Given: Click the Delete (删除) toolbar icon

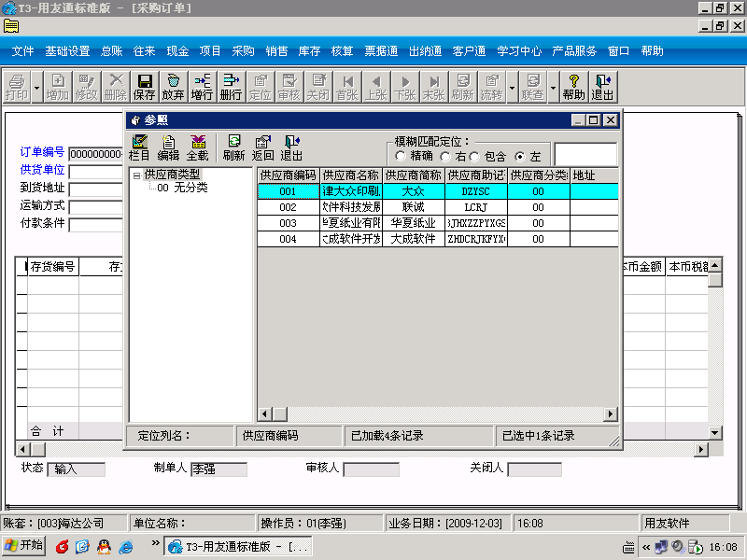Looking at the screenshot, I should coord(115,87).
